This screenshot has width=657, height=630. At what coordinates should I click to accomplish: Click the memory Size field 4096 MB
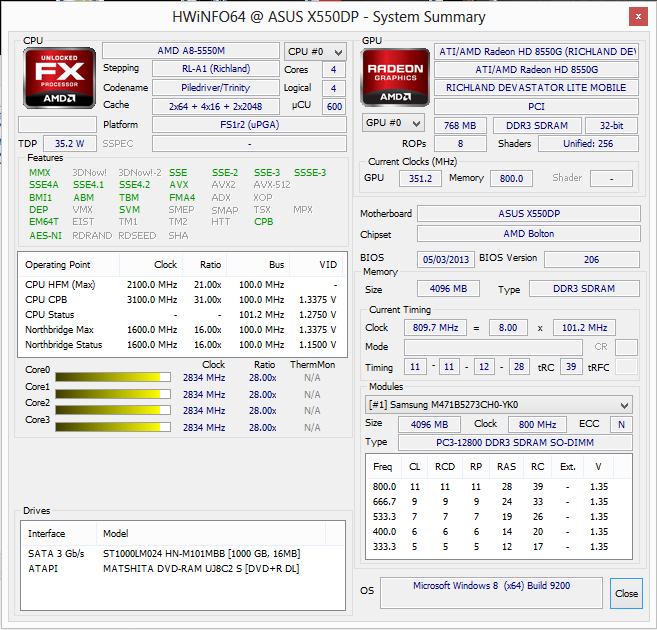448,289
